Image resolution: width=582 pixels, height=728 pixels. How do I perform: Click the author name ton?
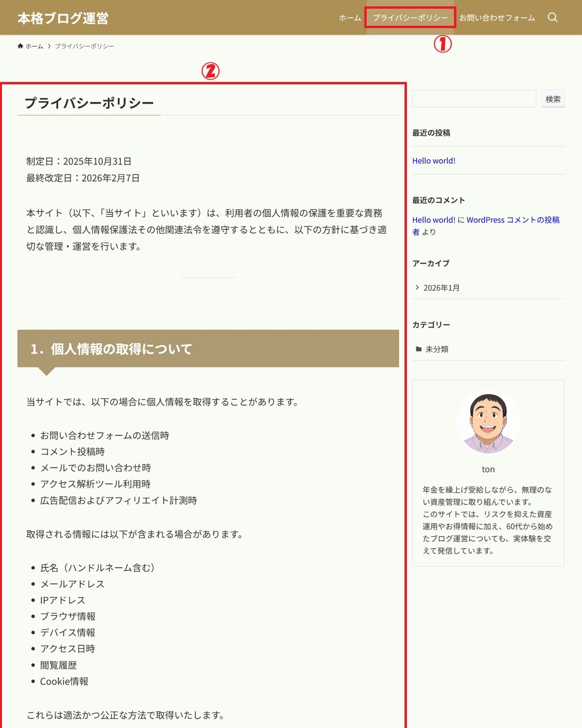pos(488,469)
